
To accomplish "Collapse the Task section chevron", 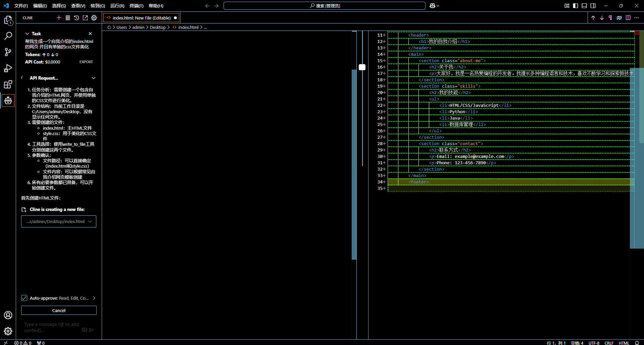I will pyautogui.click(x=27, y=34).
